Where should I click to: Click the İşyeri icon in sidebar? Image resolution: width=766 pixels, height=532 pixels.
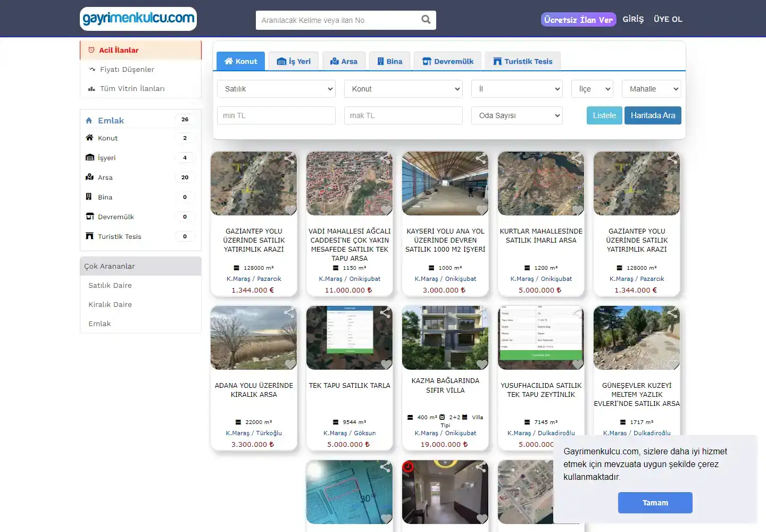90,157
